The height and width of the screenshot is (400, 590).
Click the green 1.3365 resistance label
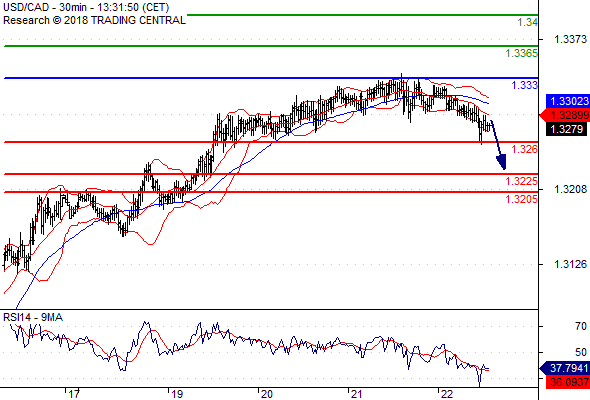click(522, 53)
